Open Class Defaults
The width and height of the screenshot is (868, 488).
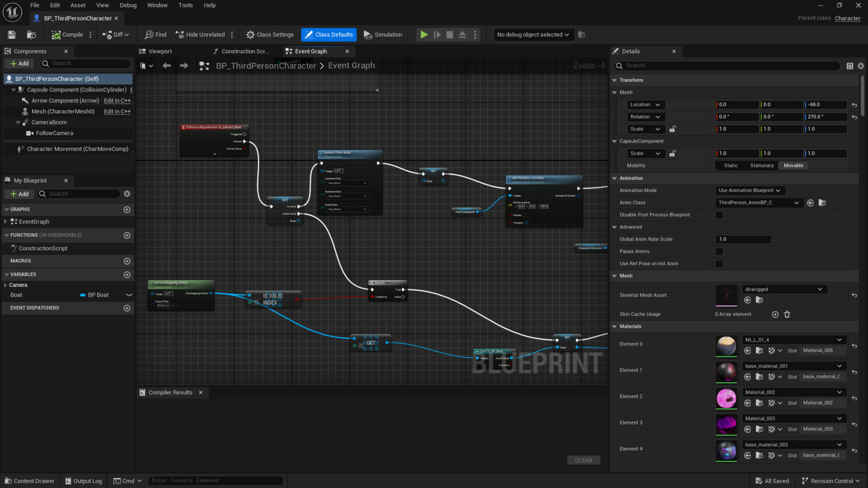tap(329, 35)
